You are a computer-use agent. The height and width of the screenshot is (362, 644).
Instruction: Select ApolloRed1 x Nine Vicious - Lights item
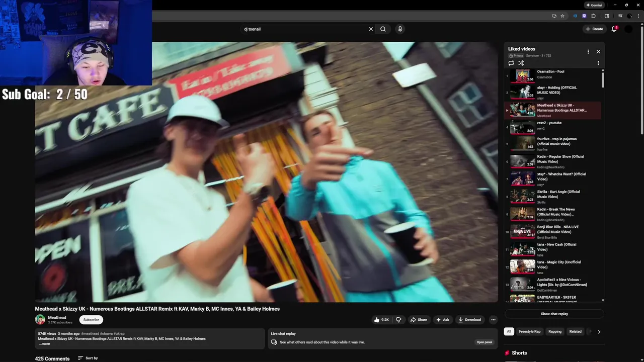click(553, 285)
